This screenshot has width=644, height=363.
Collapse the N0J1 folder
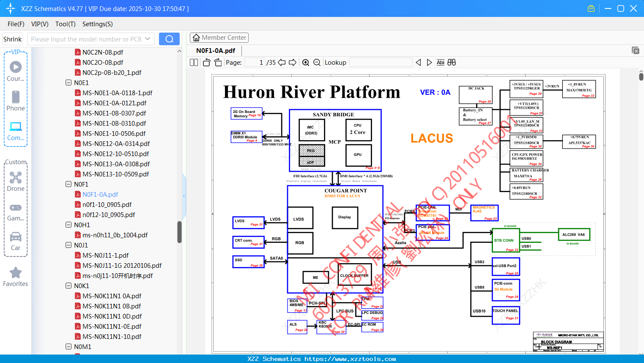69,245
